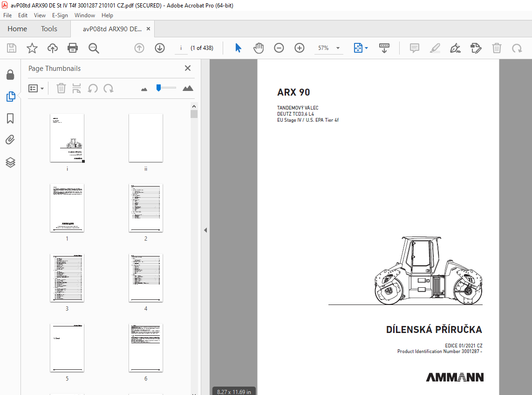The height and width of the screenshot is (395, 532).
Task: Click the Save file icon
Action: [12, 48]
